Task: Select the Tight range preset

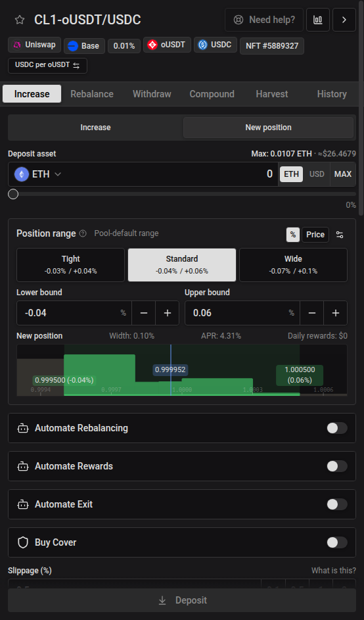Action: [71, 265]
